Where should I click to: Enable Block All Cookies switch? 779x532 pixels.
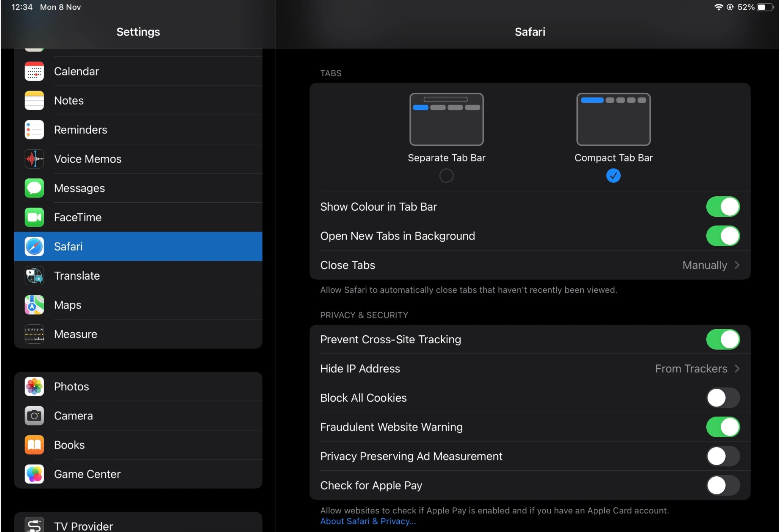723,398
